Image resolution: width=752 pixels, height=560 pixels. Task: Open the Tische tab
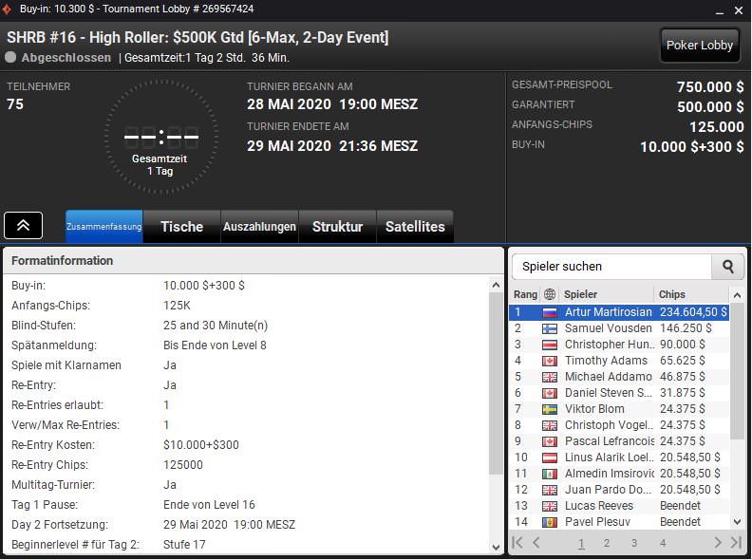[181, 226]
